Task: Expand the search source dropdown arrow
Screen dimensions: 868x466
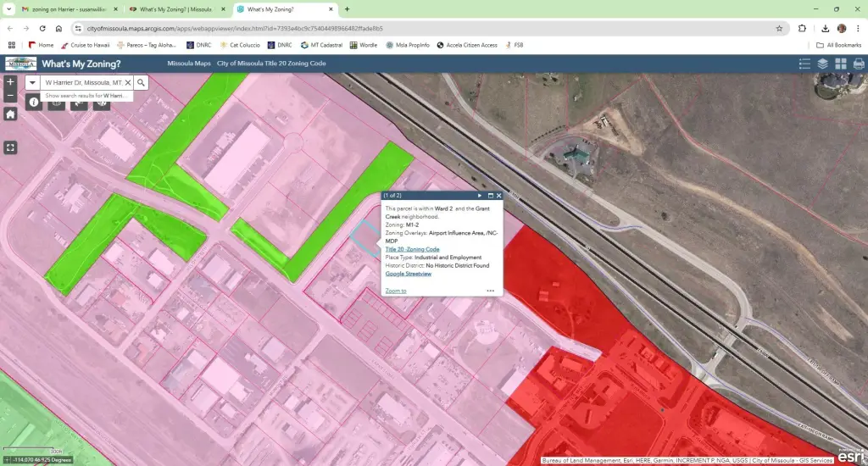Action: (33, 83)
